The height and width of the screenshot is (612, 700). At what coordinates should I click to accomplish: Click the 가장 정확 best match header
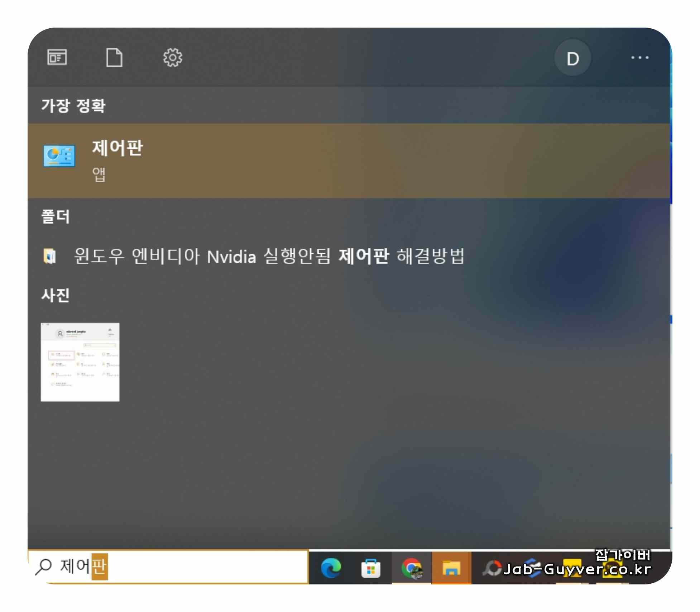pyautogui.click(x=73, y=106)
